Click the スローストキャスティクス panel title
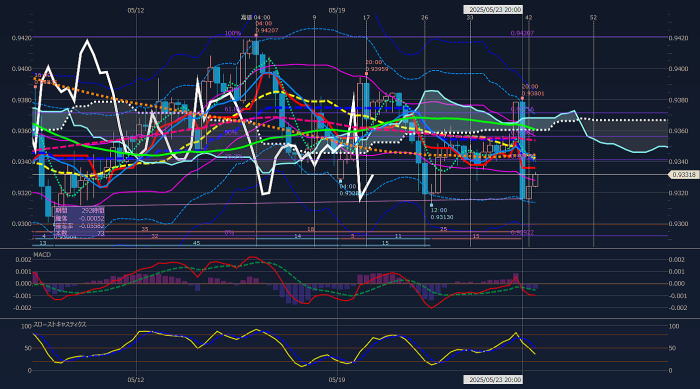 click(60, 324)
